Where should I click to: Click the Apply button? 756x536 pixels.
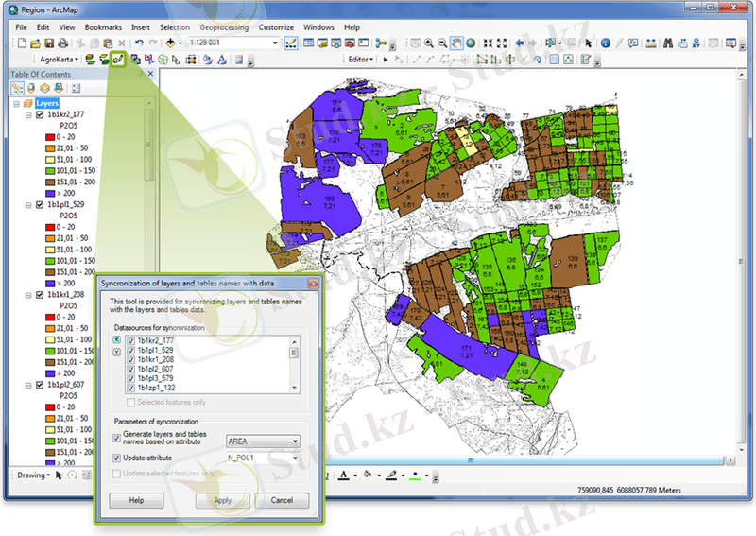tap(222, 500)
